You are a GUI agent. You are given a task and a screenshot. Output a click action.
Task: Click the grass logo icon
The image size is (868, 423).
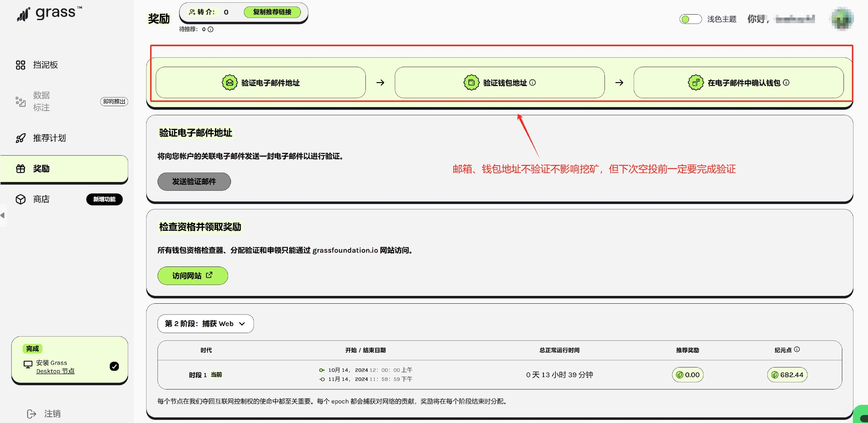24,15
